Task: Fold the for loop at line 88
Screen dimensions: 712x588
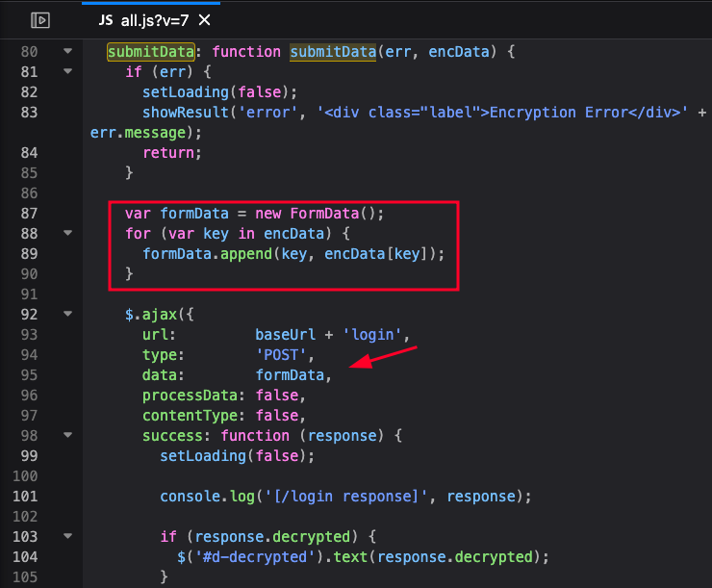Action: [67, 233]
